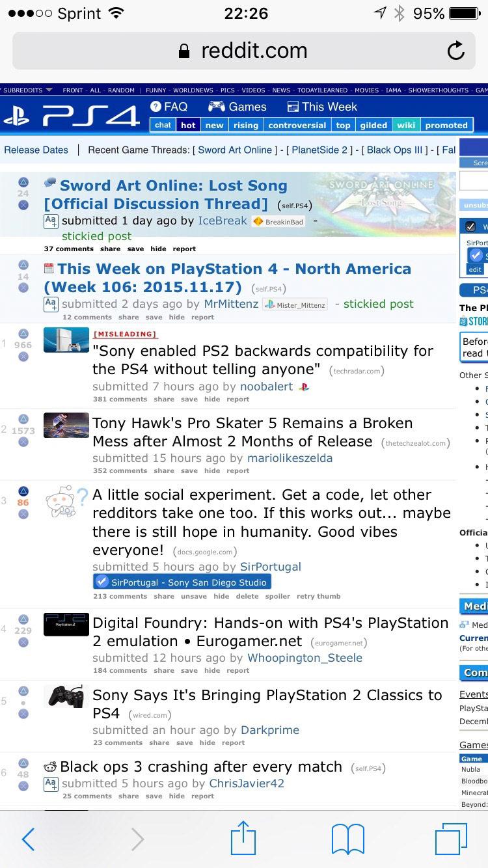Switch to the rising tab
This screenshot has height=868, width=488.
pyautogui.click(x=246, y=125)
